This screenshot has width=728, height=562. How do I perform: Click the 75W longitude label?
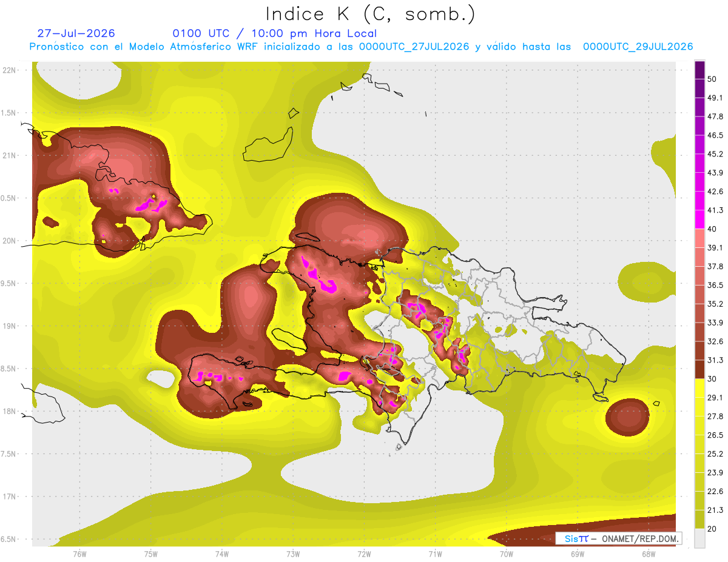150,554
